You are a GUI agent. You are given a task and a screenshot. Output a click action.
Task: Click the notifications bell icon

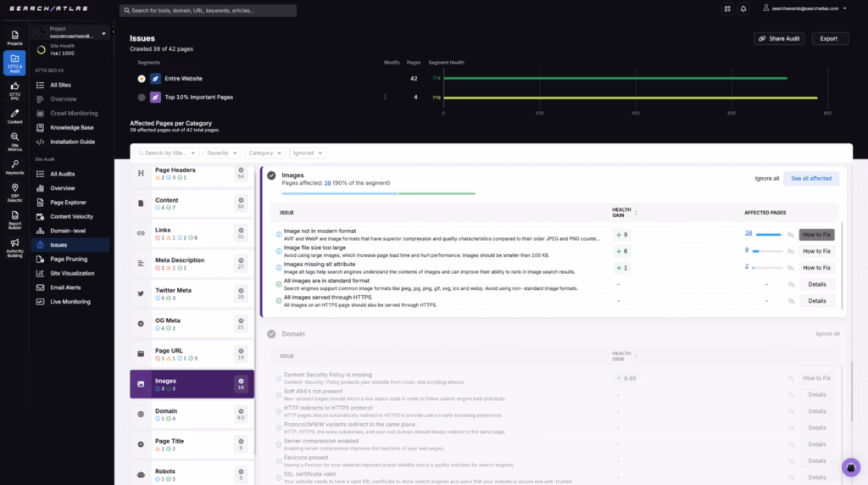(x=743, y=9)
